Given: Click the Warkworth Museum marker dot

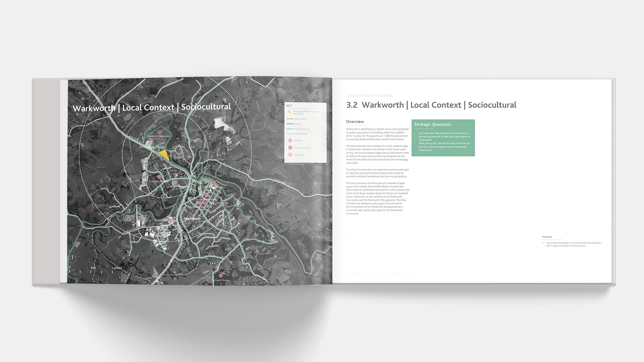Looking at the screenshot, I should tap(220, 275).
